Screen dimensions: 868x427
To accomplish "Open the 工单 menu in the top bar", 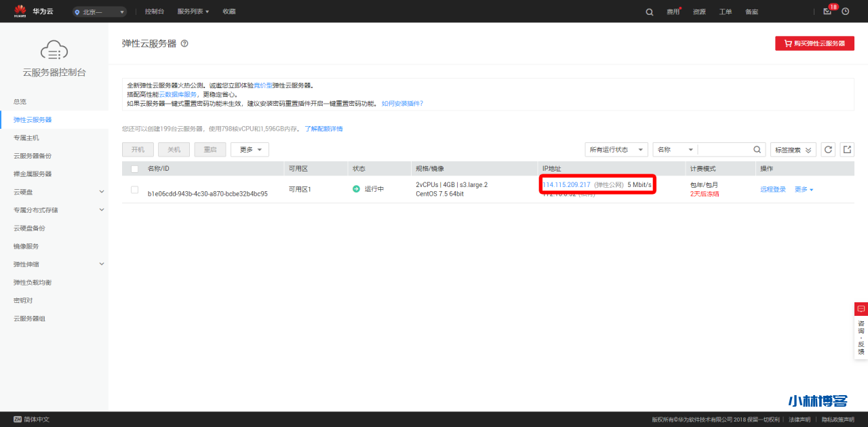I will tap(725, 12).
